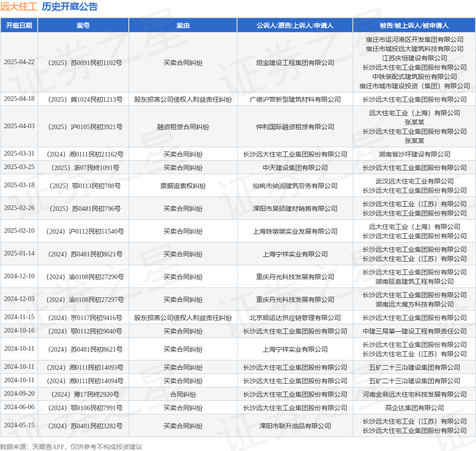Click case cause 合同纠纷 in 2024-09-20 row
The image size is (476, 451).
(x=183, y=394)
